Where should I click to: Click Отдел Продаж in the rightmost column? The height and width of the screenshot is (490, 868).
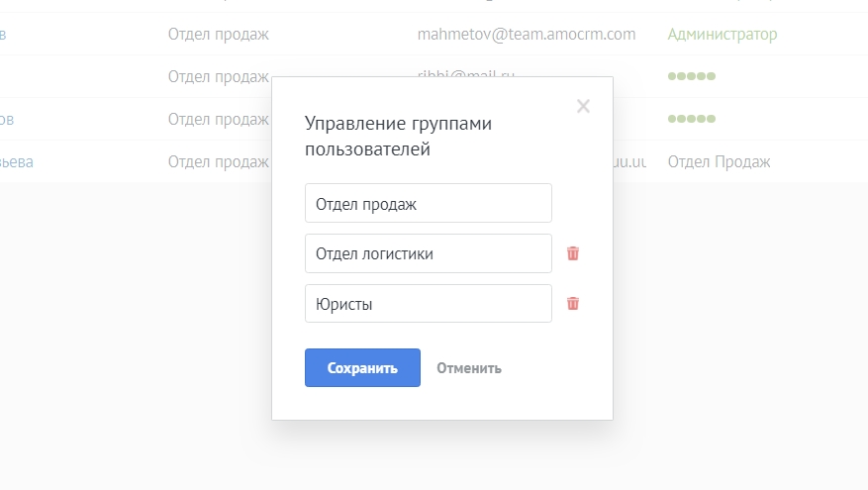tap(719, 162)
